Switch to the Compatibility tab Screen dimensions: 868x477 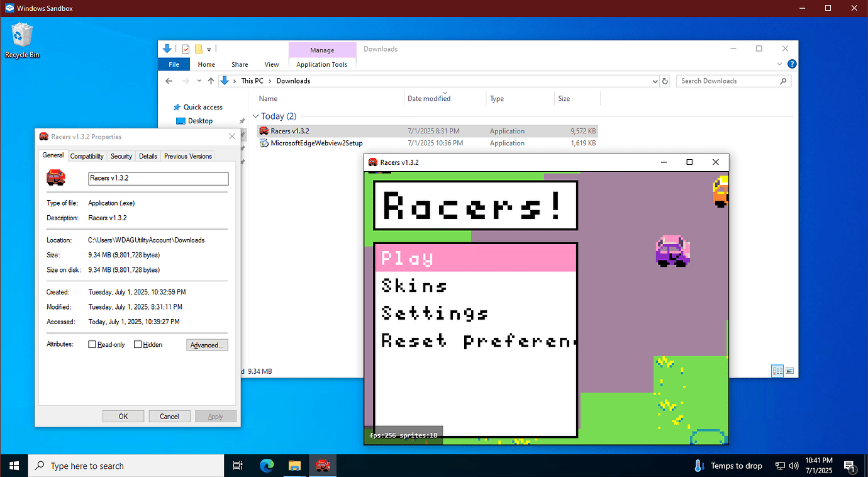pos(87,156)
